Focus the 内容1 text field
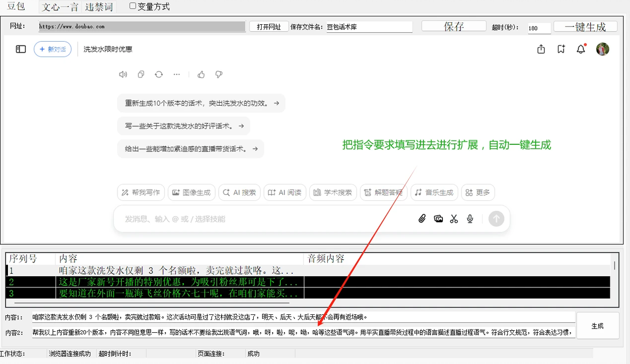The width and height of the screenshot is (630, 364). tap(303, 317)
